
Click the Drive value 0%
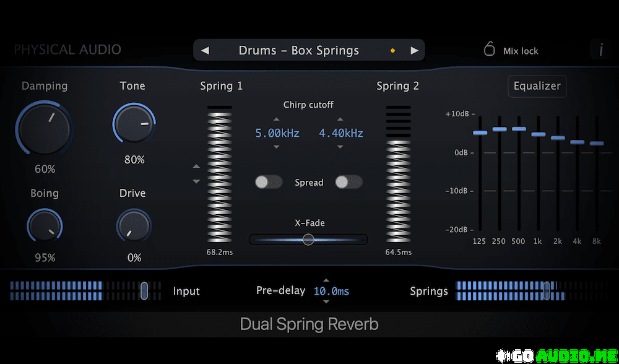134,258
